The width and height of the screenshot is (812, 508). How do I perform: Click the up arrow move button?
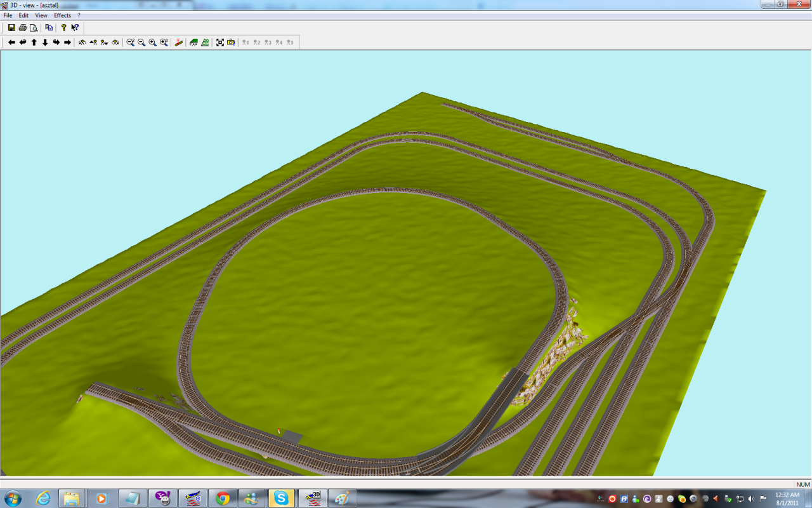34,43
